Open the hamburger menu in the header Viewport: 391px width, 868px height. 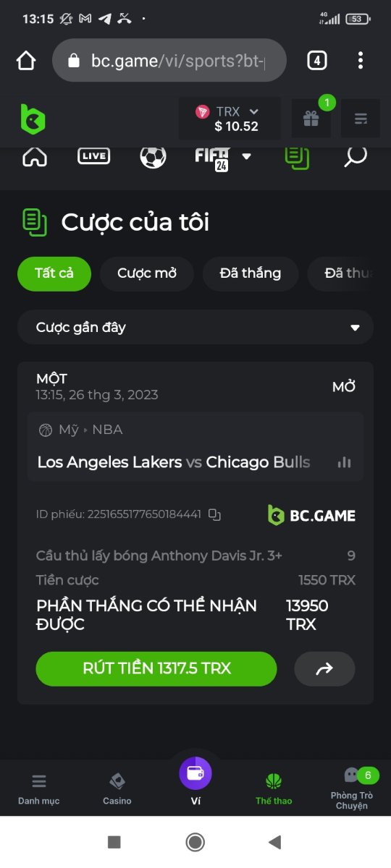coord(361,119)
